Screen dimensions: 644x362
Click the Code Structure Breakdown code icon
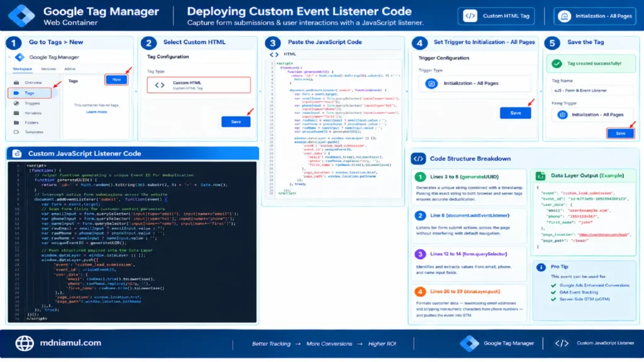[418, 159]
